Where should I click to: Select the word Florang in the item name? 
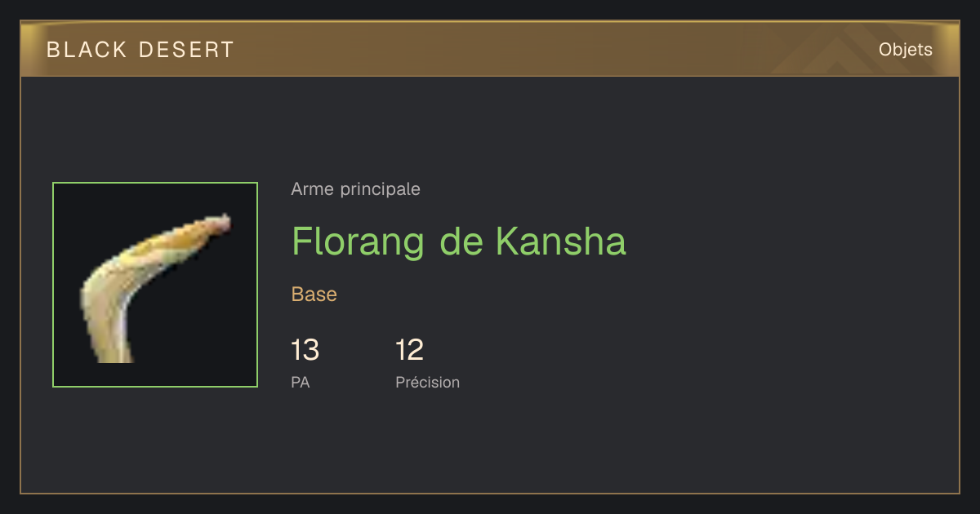(358, 241)
